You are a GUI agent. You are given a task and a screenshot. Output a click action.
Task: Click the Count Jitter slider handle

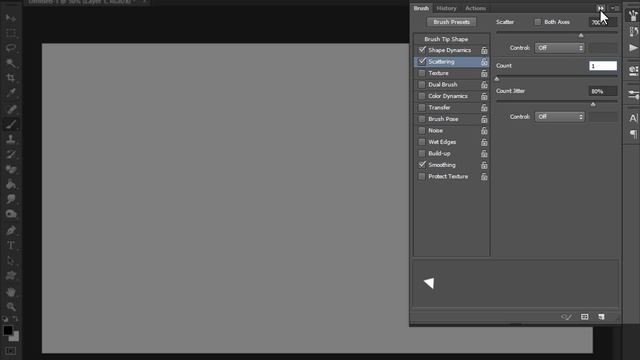click(x=593, y=104)
